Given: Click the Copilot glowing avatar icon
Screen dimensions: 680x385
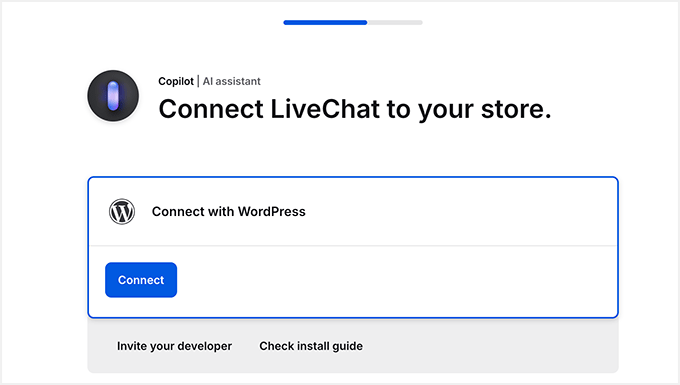Looking at the screenshot, I should click(113, 96).
